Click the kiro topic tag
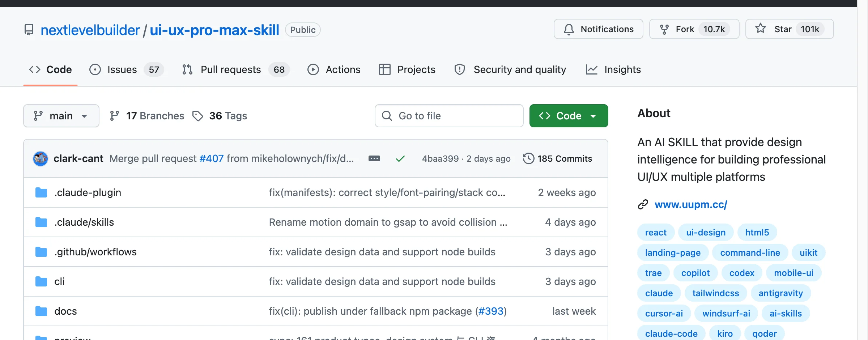Viewport: 868px width, 340px height. 725,333
